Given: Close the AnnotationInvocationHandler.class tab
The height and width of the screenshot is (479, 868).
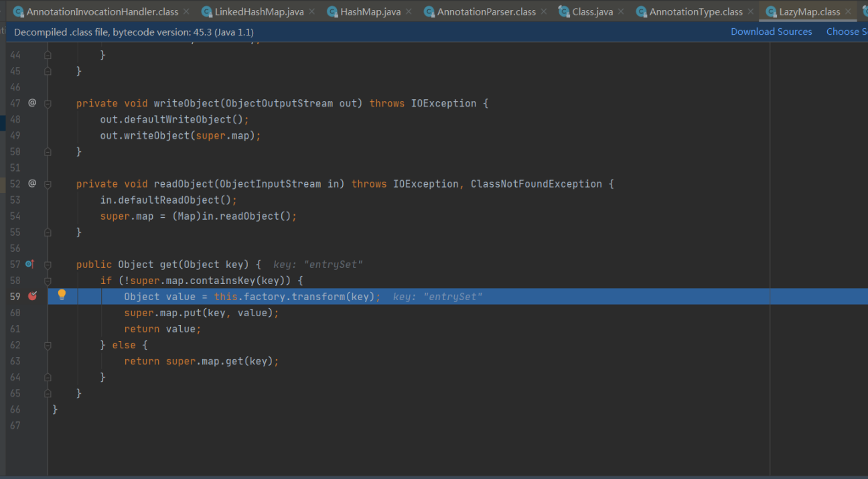Looking at the screenshot, I should [186, 11].
